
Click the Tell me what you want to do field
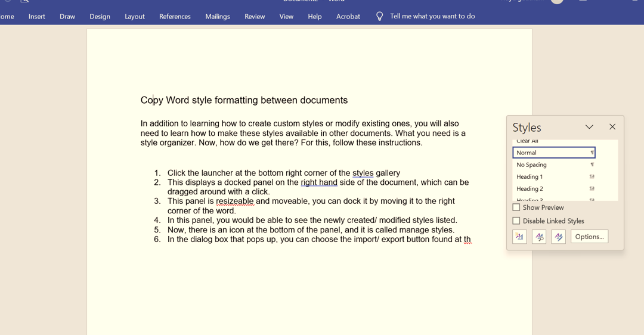432,16
